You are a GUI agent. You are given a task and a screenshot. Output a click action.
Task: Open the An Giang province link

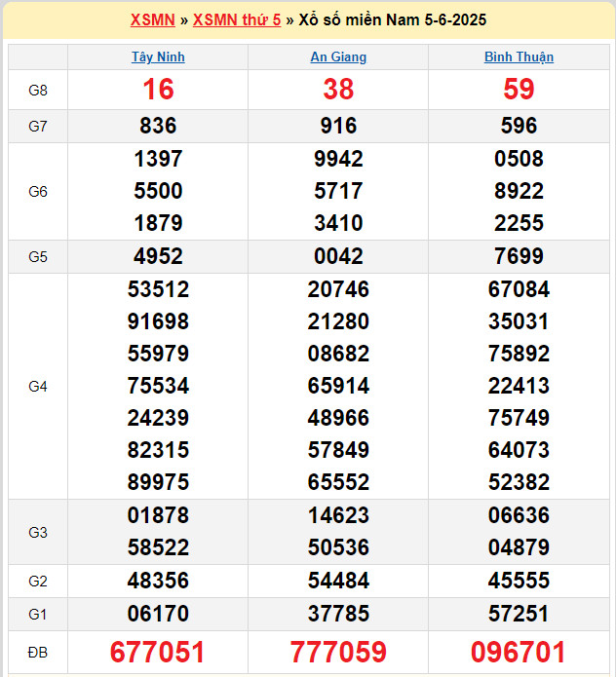[x=338, y=57]
